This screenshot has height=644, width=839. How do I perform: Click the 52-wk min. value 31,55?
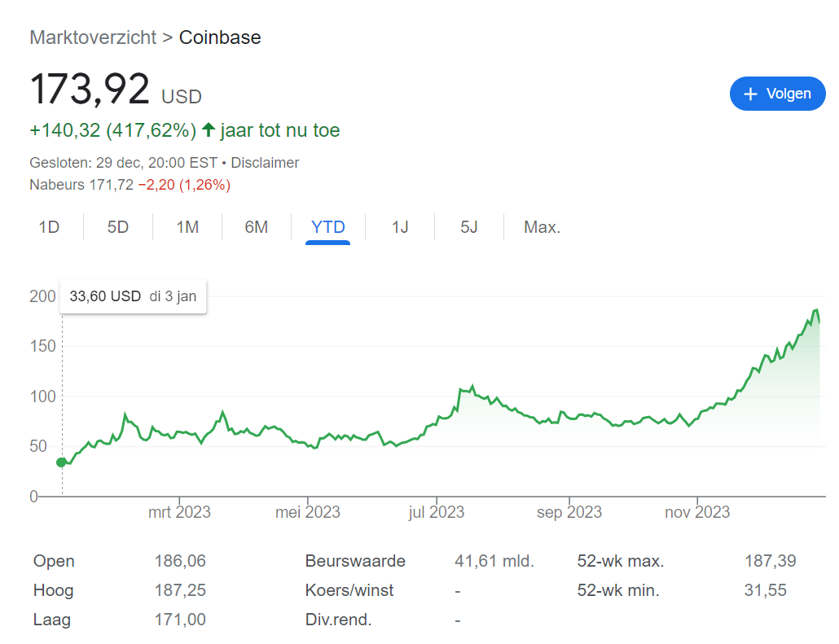point(766,590)
